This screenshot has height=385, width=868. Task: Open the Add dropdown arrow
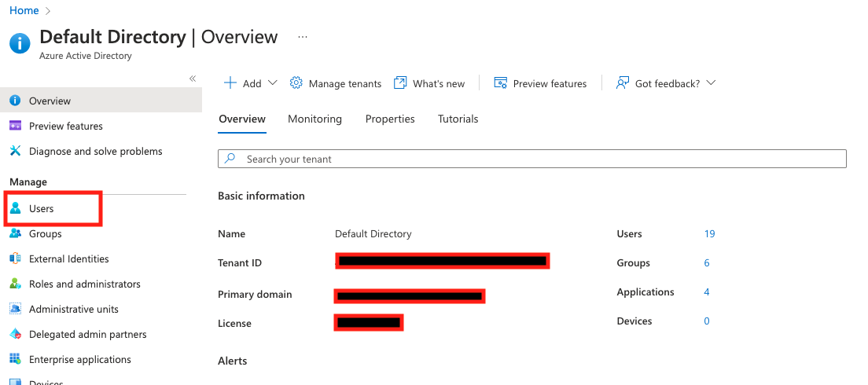tap(272, 83)
